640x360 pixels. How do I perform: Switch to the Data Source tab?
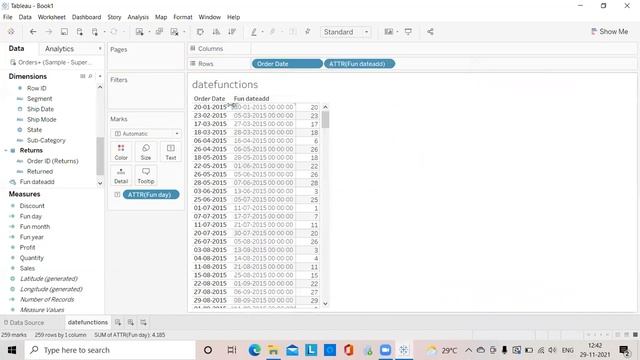point(24,322)
